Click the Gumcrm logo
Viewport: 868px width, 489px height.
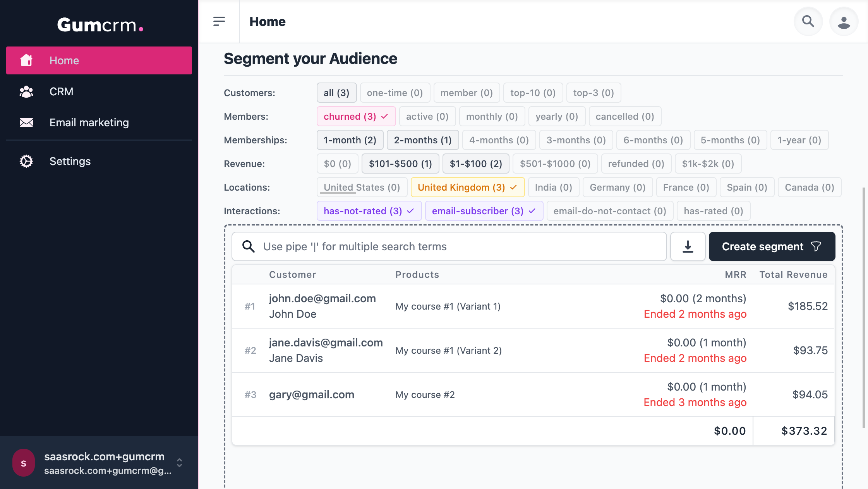(x=100, y=25)
